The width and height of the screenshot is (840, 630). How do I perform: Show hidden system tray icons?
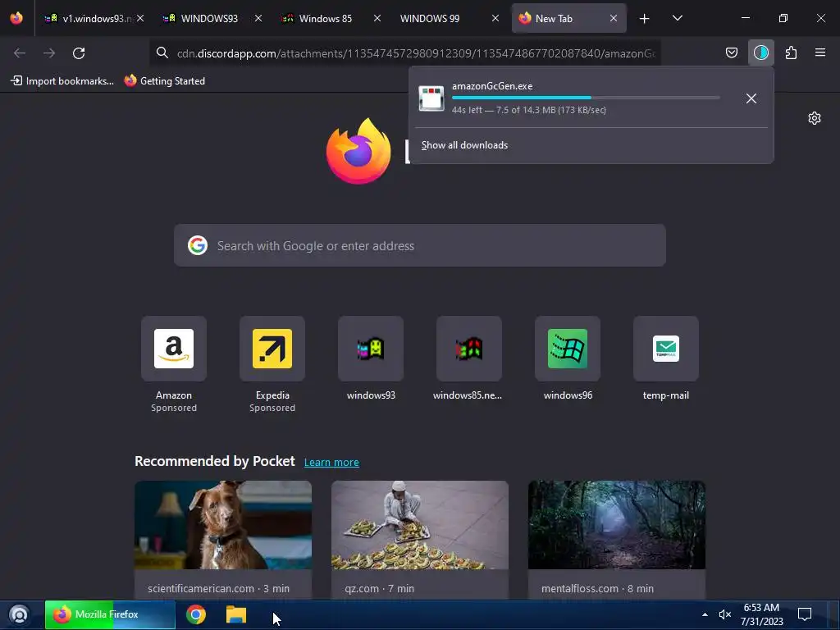705,614
